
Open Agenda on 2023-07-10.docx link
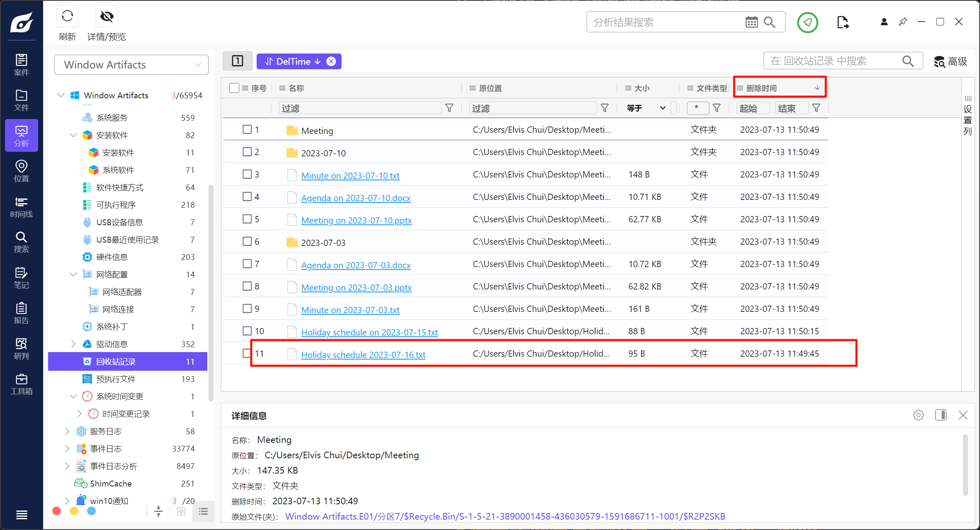tap(356, 198)
